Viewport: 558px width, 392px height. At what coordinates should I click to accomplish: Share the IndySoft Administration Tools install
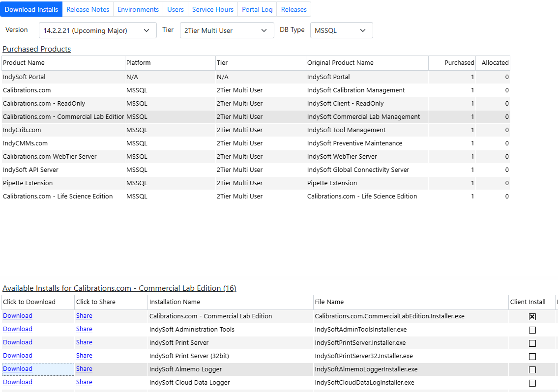click(84, 329)
